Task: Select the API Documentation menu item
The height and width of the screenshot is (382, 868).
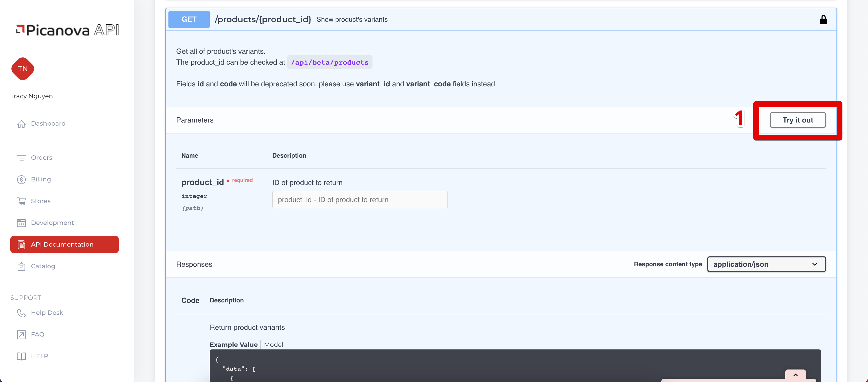Action: (64, 245)
